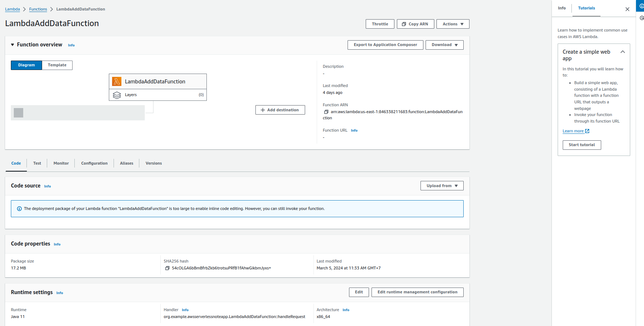The height and width of the screenshot is (326, 644).
Task: Open the Lambda breadcrumb link
Action: [12, 9]
